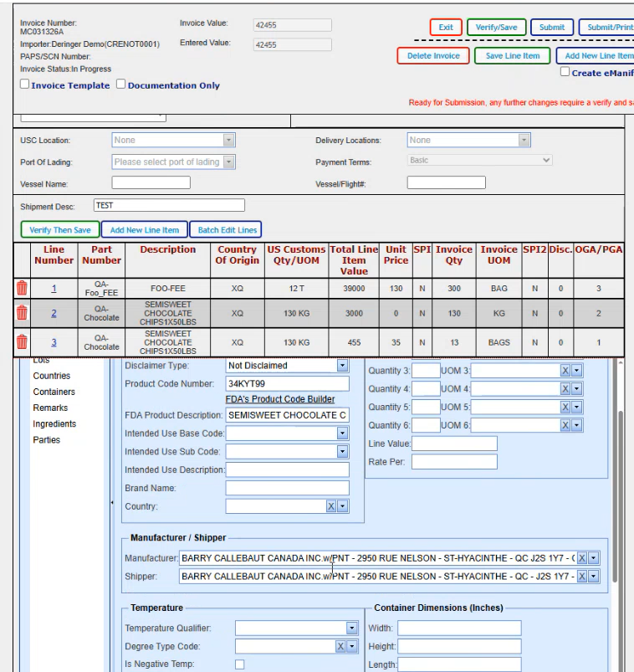
Task: Click trash icon for line 2
Action: click(x=22, y=314)
